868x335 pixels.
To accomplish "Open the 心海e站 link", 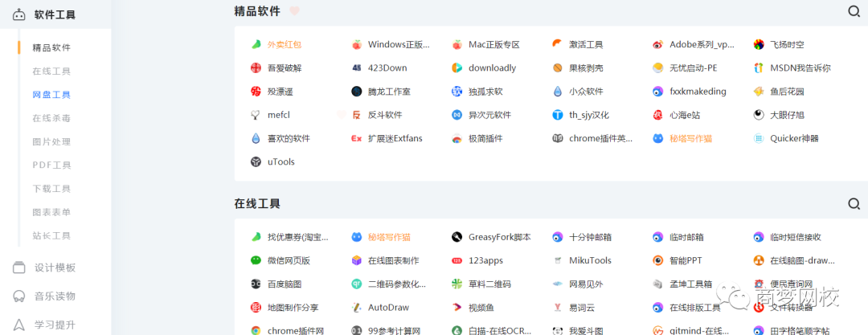I will (x=686, y=115).
